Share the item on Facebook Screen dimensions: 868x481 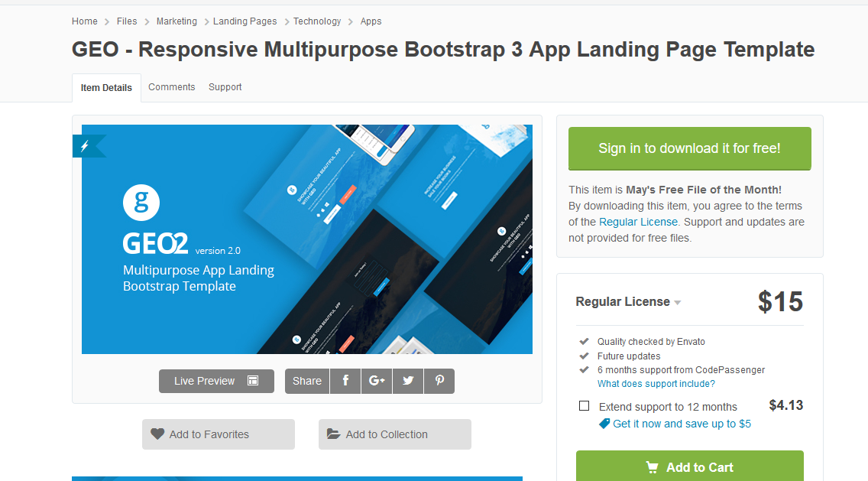(345, 382)
